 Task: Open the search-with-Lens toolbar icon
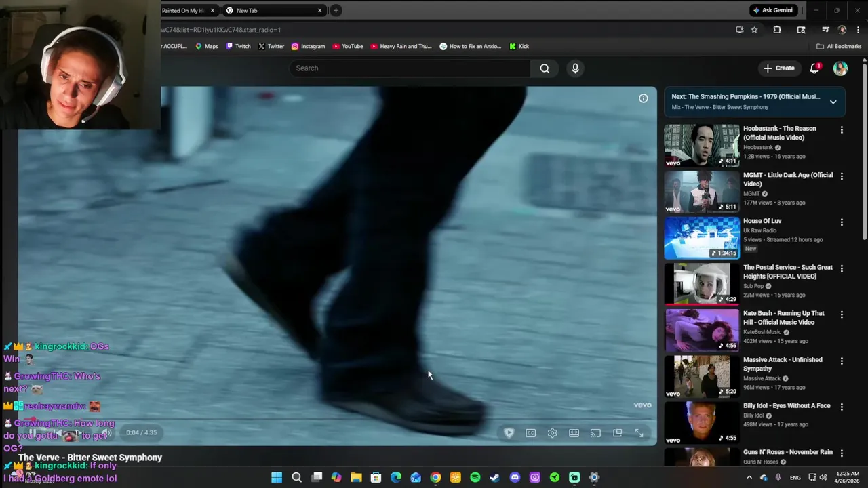[801, 30]
